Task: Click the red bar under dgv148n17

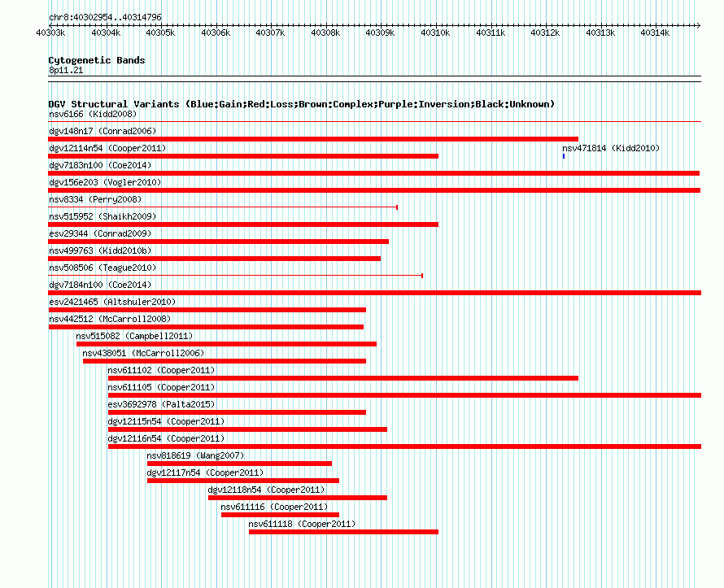Action: click(x=313, y=139)
